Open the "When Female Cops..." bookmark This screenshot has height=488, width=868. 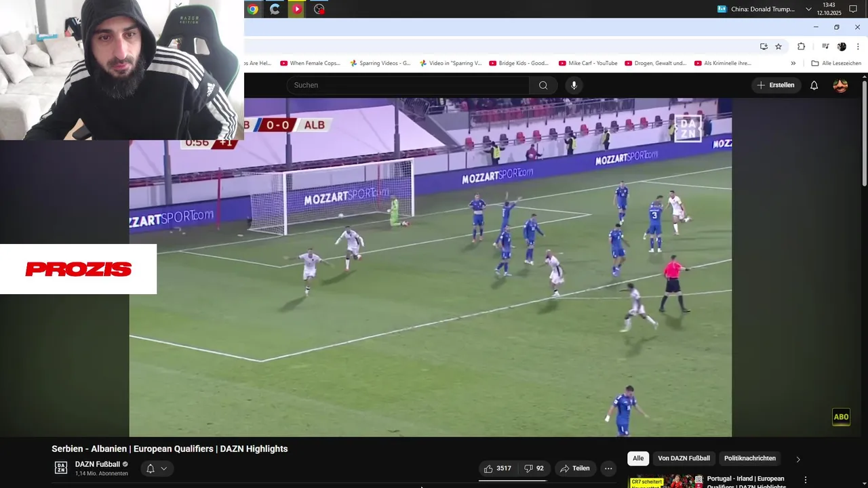pyautogui.click(x=310, y=63)
